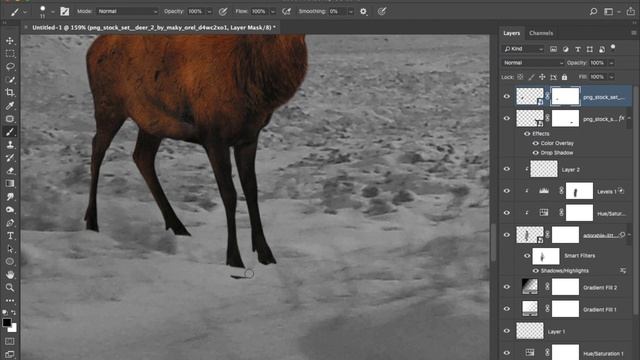The width and height of the screenshot is (640, 360).
Task: Click the Lock all padlock icon
Action: click(x=564, y=77)
